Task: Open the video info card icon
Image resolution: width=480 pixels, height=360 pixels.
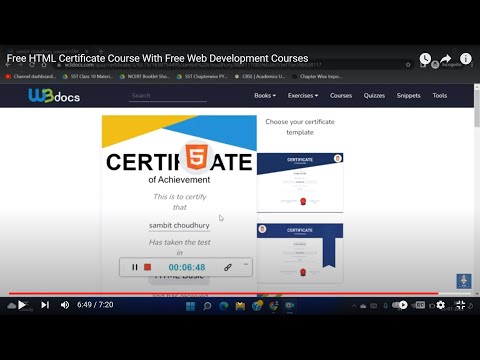Action: (x=466, y=59)
